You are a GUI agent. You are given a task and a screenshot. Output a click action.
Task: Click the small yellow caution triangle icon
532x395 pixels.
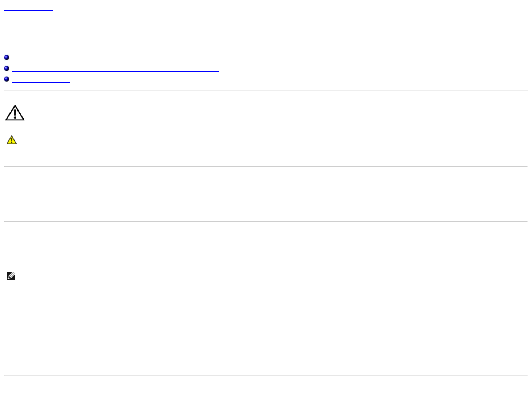[x=12, y=140]
